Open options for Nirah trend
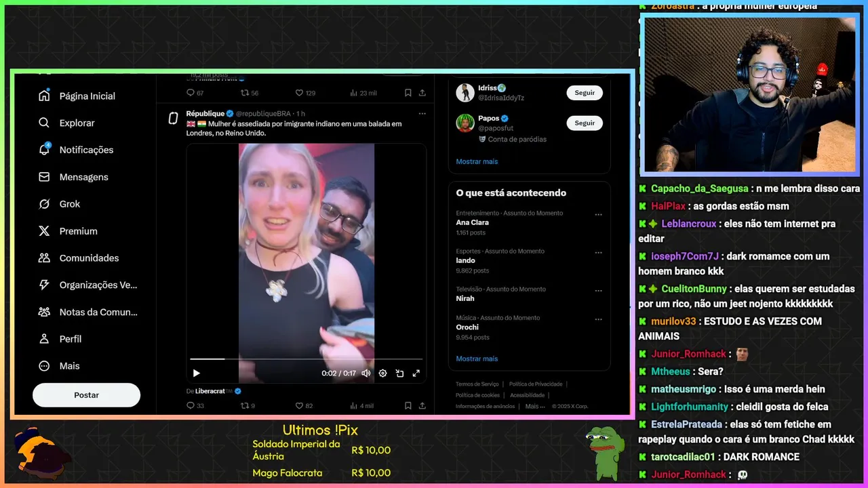The height and width of the screenshot is (488, 868). point(598,290)
